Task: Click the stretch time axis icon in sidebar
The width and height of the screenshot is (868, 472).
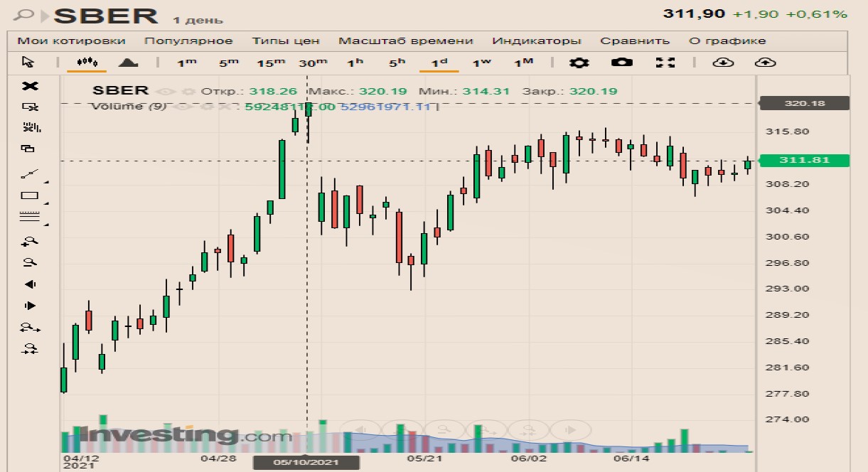Action: point(30,328)
